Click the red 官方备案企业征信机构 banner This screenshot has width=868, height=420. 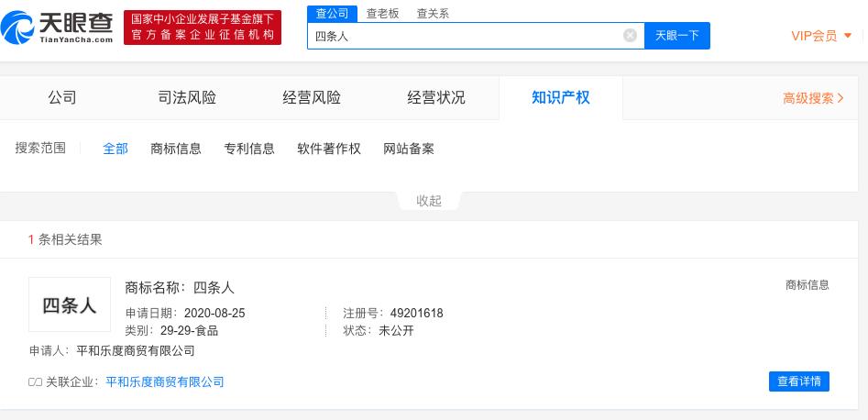tap(203, 28)
